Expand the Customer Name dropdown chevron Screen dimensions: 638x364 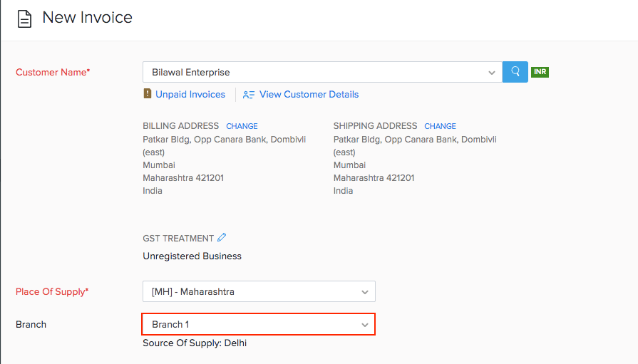pos(492,73)
